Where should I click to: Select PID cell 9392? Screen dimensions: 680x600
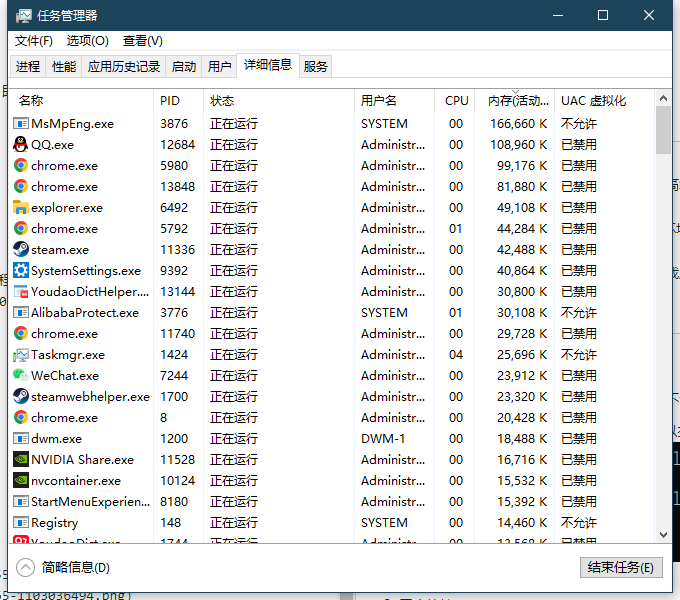coord(174,271)
